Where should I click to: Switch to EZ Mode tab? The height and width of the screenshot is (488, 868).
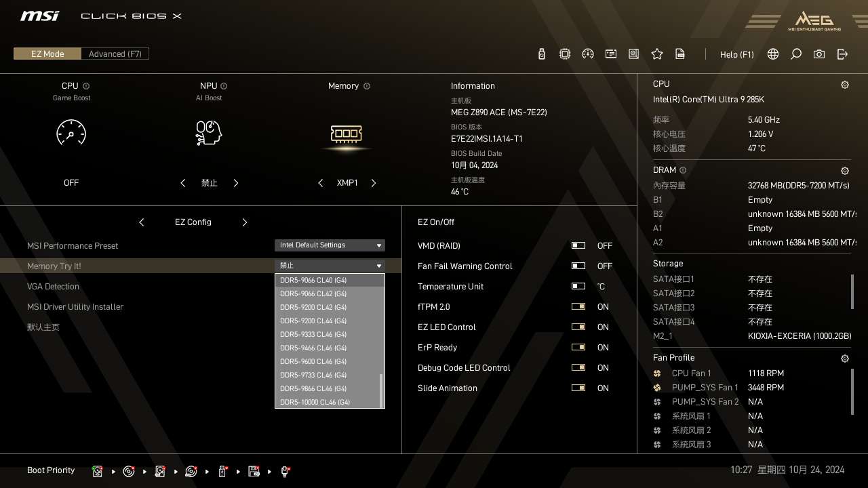(47, 54)
